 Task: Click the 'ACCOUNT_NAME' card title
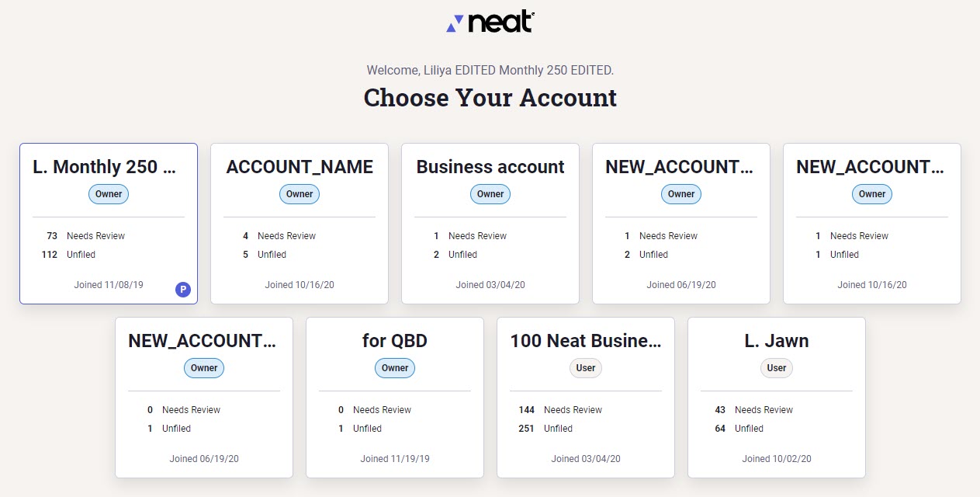[300, 167]
